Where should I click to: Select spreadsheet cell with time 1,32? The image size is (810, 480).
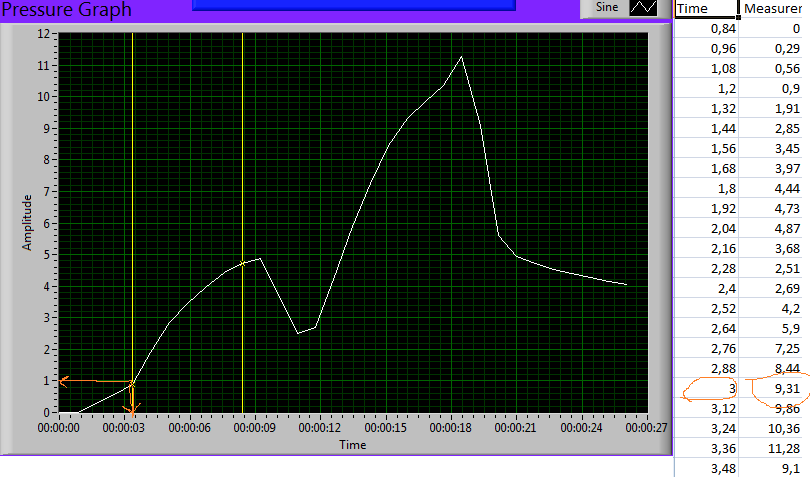click(707, 109)
